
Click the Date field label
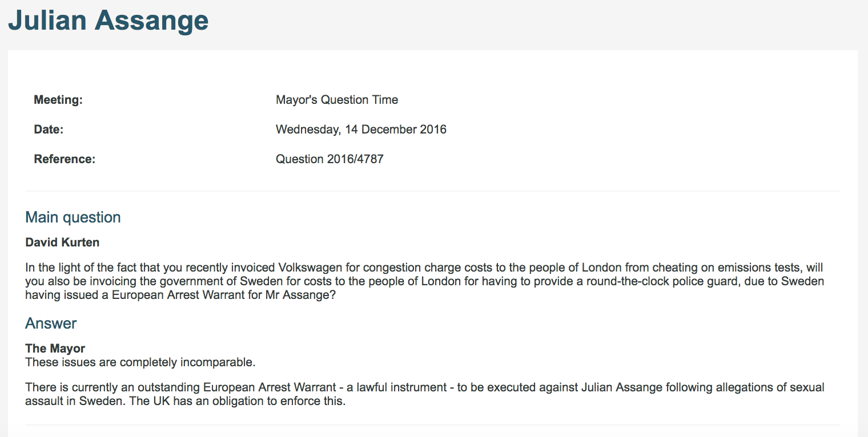pyautogui.click(x=49, y=130)
